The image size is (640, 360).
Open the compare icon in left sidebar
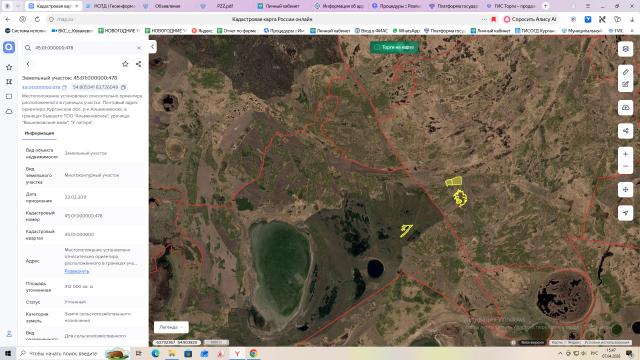coord(9,82)
